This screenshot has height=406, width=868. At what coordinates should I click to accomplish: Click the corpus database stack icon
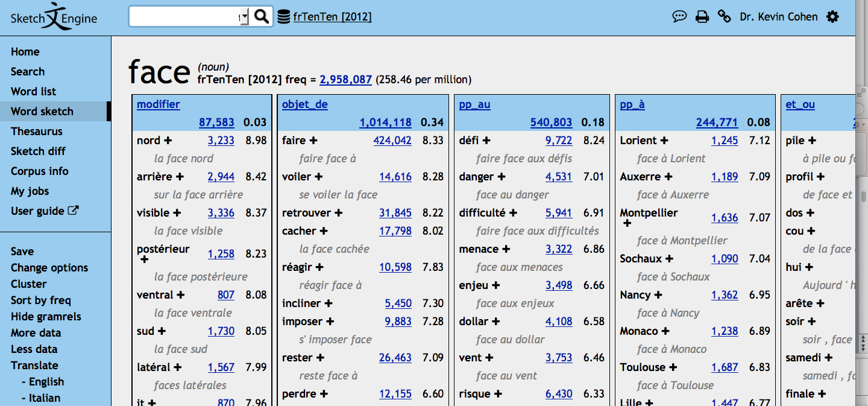(283, 17)
